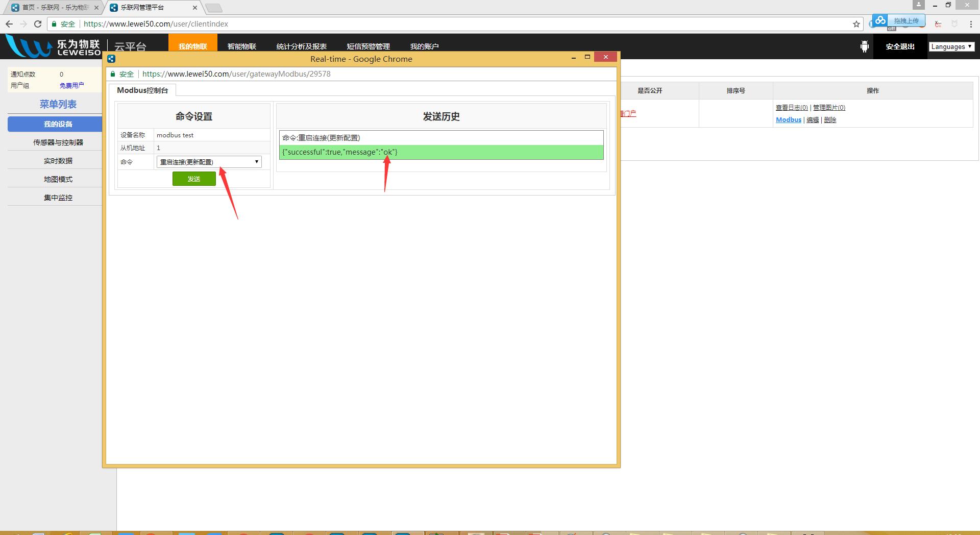Click the green 发送 send button
980x535 pixels.
(194, 179)
